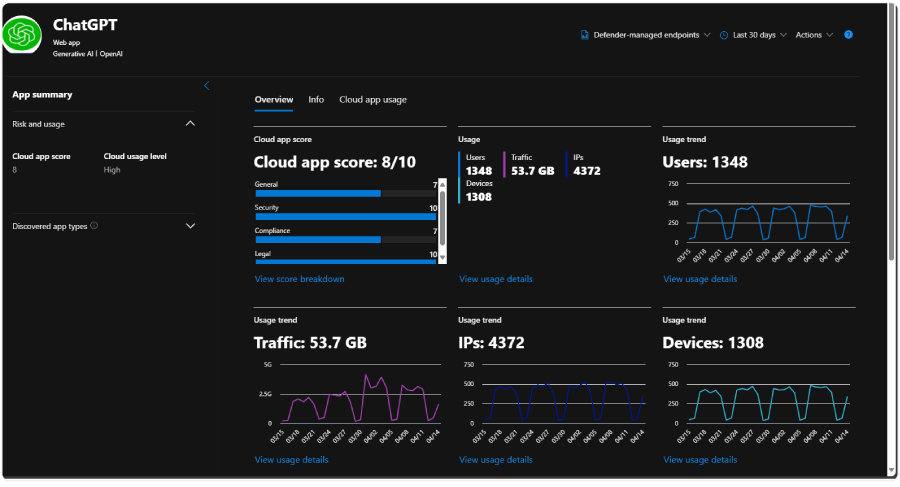
Task: Click the 'Cloud app score: 8/10' heading
Action: [334, 162]
